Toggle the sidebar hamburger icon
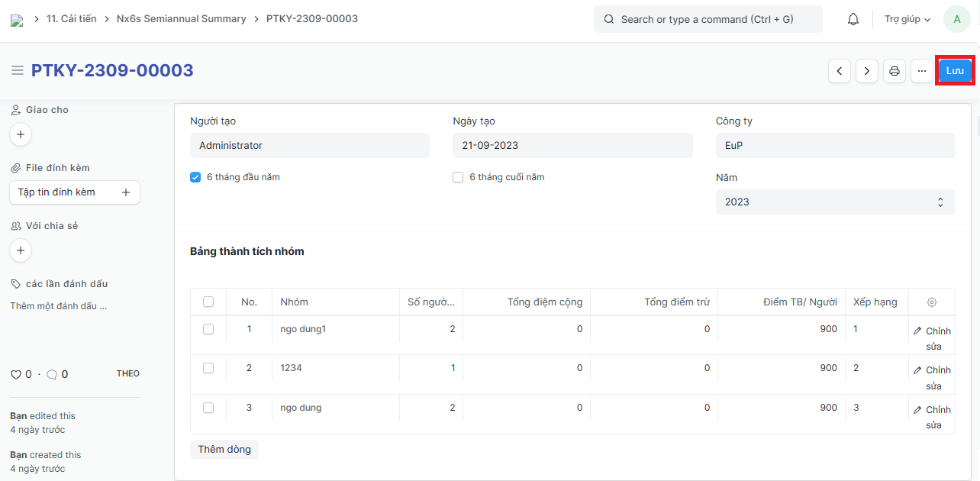 pos(17,70)
